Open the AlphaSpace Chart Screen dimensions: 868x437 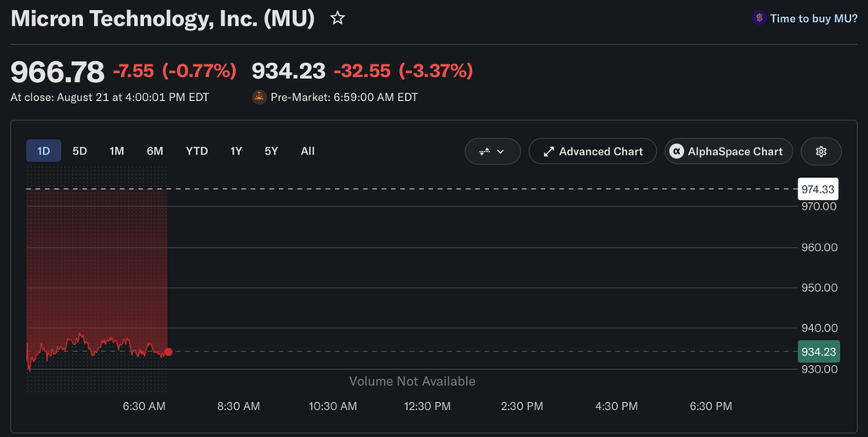(728, 151)
